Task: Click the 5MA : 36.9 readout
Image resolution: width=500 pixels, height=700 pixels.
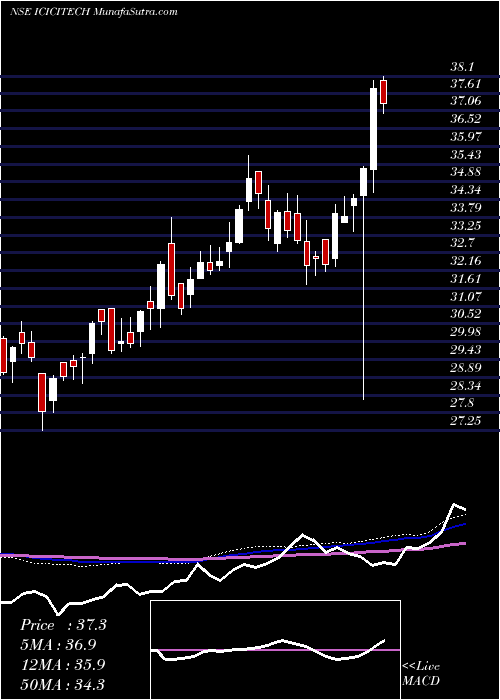Action: tap(58, 645)
